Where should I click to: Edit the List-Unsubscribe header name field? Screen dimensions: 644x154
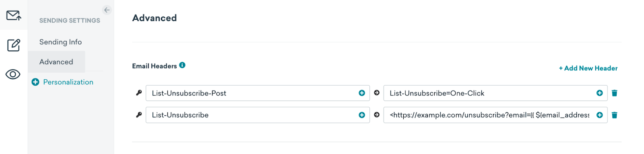pyautogui.click(x=258, y=115)
